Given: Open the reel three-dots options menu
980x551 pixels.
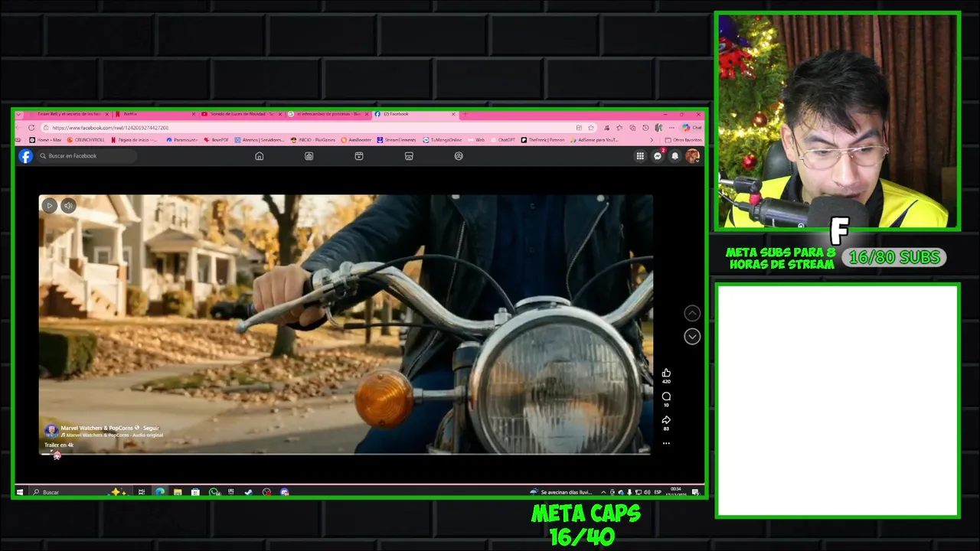Looking at the screenshot, I should point(666,443).
